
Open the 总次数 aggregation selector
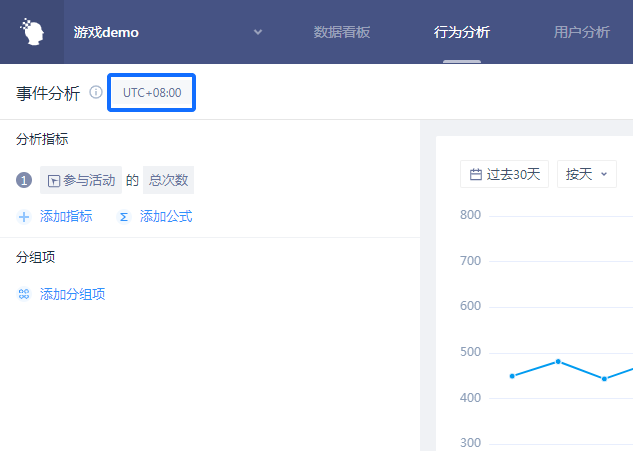coord(168,181)
